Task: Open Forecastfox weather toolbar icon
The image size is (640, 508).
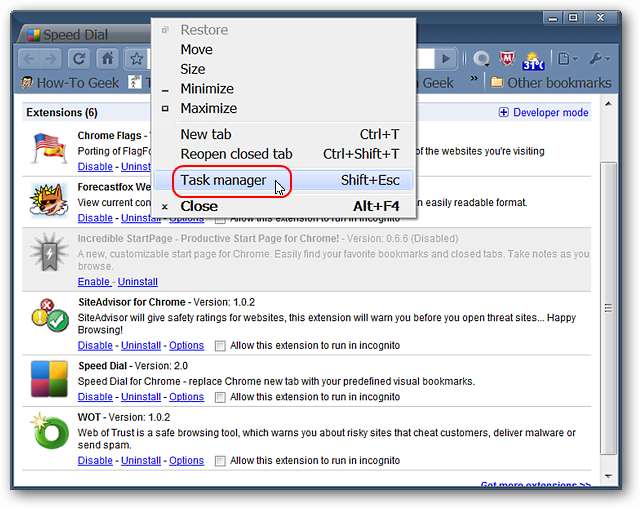Action: point(533,60)
